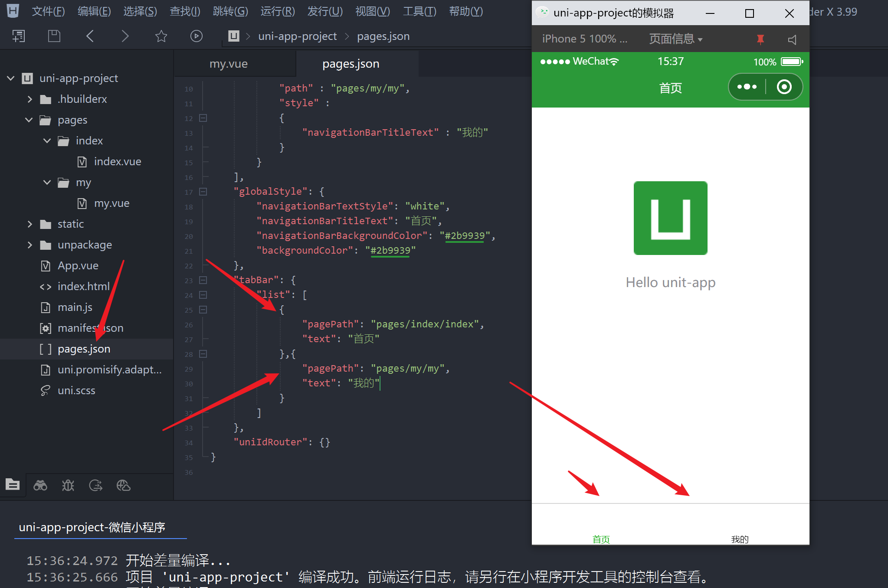Select the file explorer panel icon
The height and width of the screenshot is (588, 888).
[x=13, y=486]
